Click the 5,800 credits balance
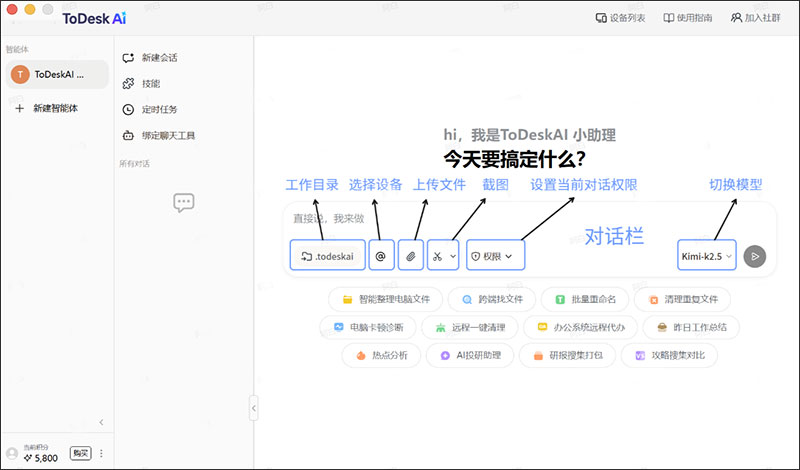The image size is (800, 470). (x=41, y=458)
